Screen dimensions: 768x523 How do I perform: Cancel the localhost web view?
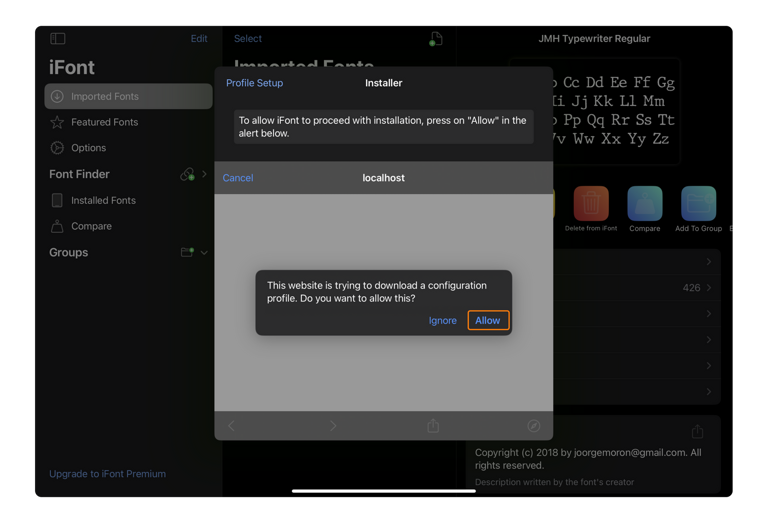[x=238, y=178]
